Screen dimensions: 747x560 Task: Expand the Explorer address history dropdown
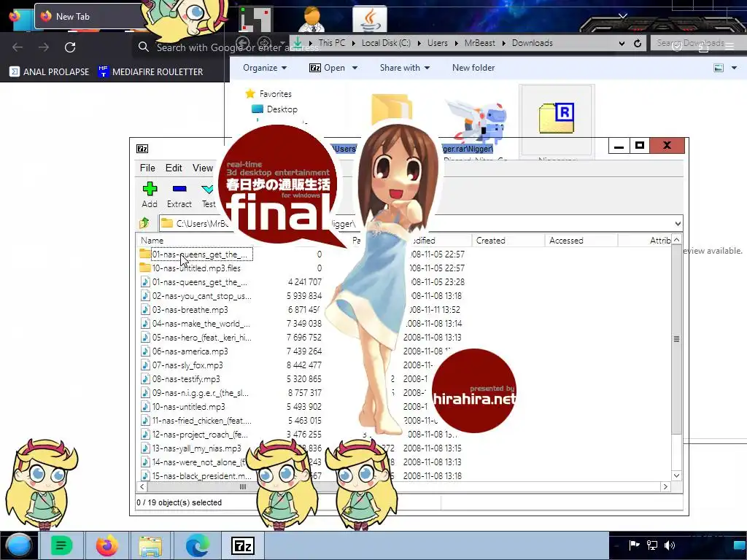pos(622,43)
